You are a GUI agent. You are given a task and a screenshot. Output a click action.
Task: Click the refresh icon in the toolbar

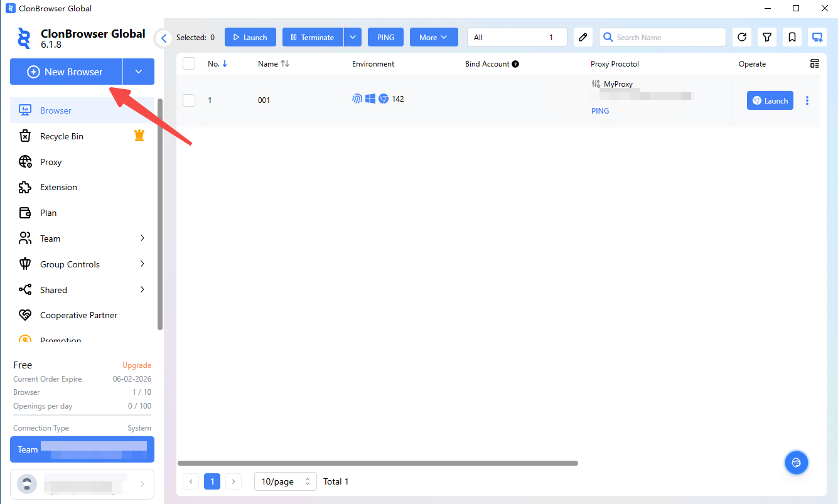(742, 37)
